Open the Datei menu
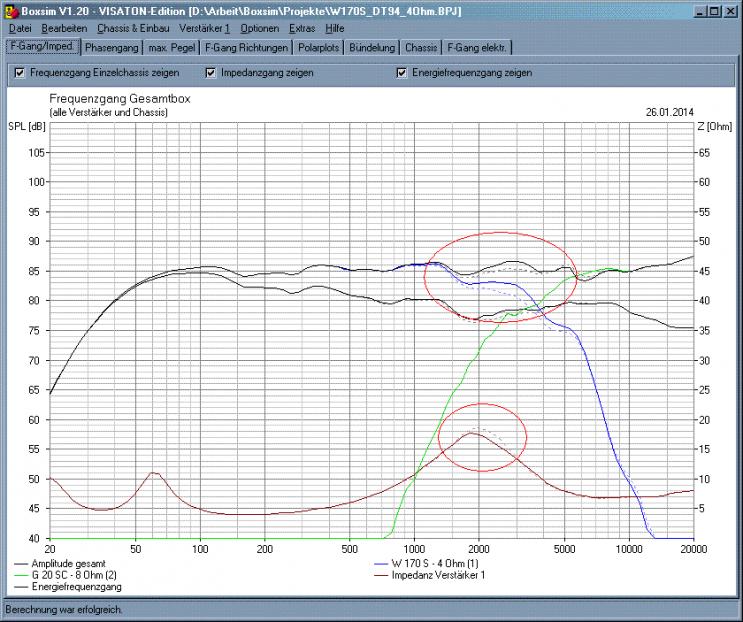This screenshot has height=622, width=743. click(x=20, y=28)
